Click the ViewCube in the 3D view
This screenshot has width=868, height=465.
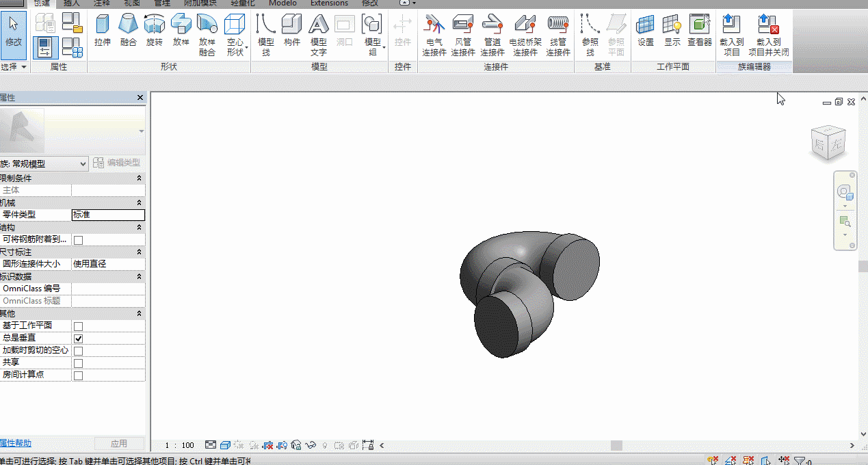click(828, 144)
